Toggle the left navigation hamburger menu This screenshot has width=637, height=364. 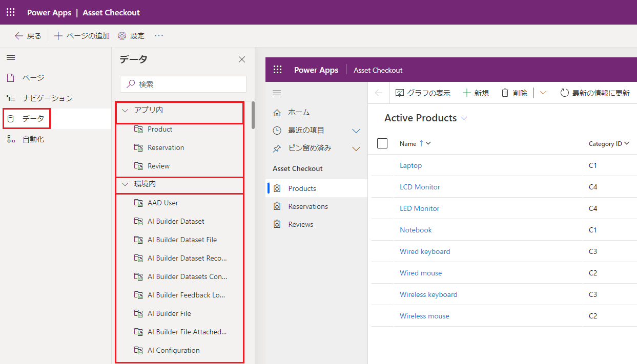point(11,58)
